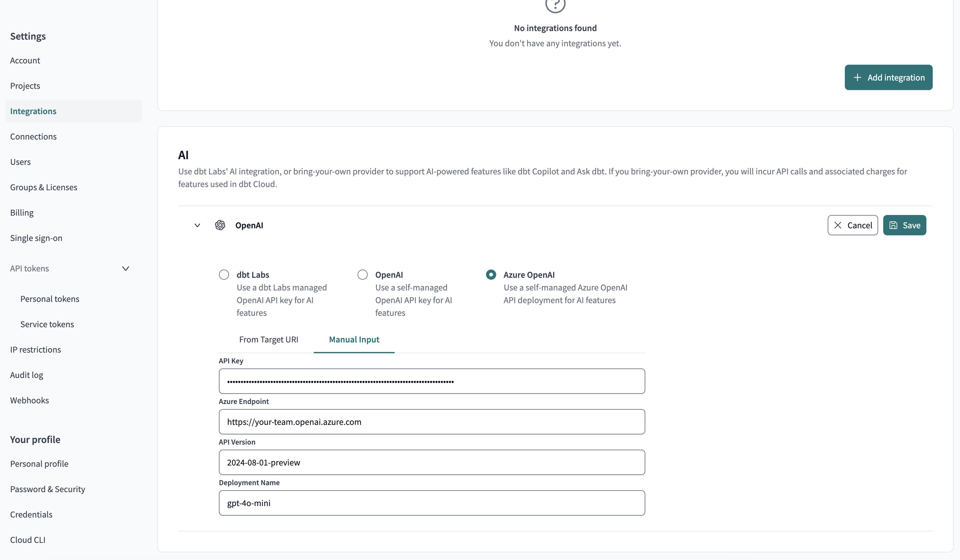Select the OpenAI radio option

(x=363, y=275)
